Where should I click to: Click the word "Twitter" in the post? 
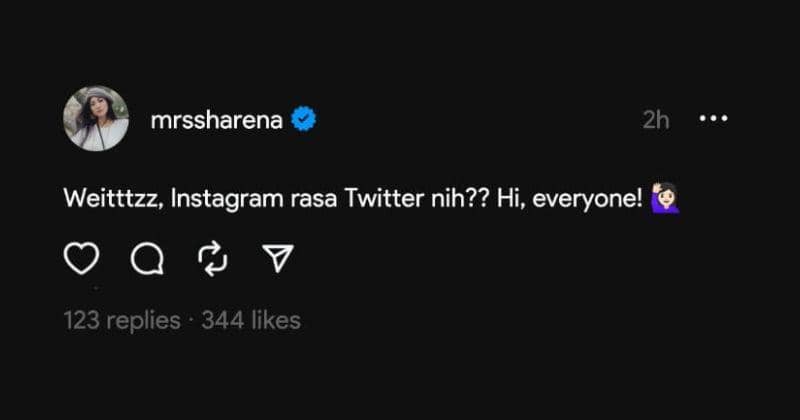pyautogui.click(x=381, y=198)
